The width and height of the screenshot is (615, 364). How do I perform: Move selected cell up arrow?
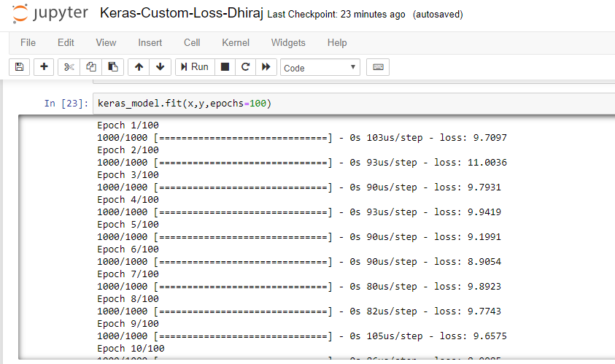[x=139, y=67]
